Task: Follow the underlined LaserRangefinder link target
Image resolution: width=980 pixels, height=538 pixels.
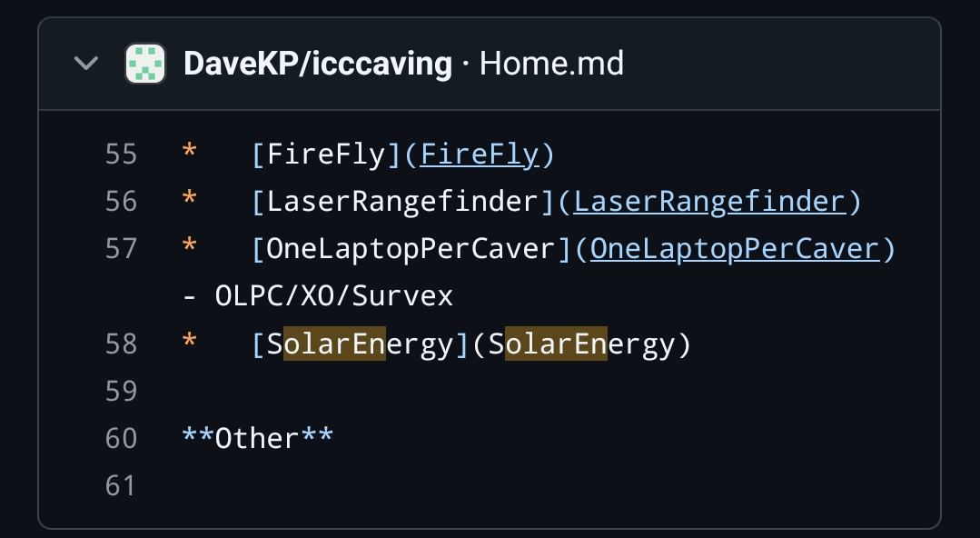Action: [709, 202]
